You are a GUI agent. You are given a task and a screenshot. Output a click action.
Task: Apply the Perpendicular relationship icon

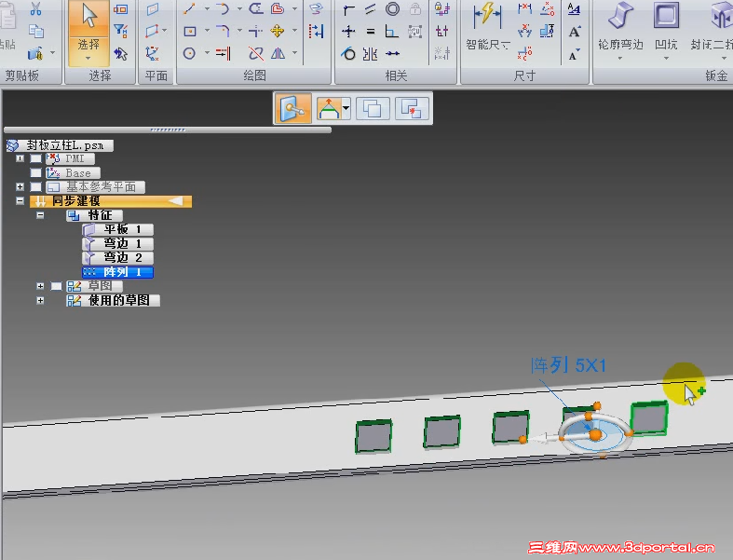392,32
